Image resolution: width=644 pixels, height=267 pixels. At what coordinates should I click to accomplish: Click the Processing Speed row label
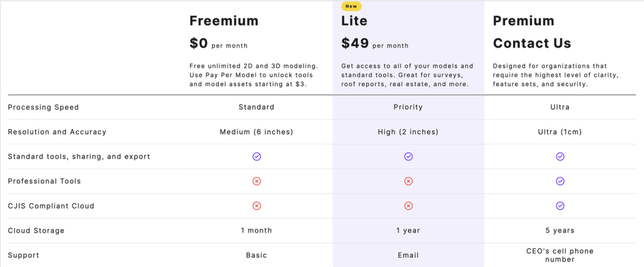[x=43, y=107]
